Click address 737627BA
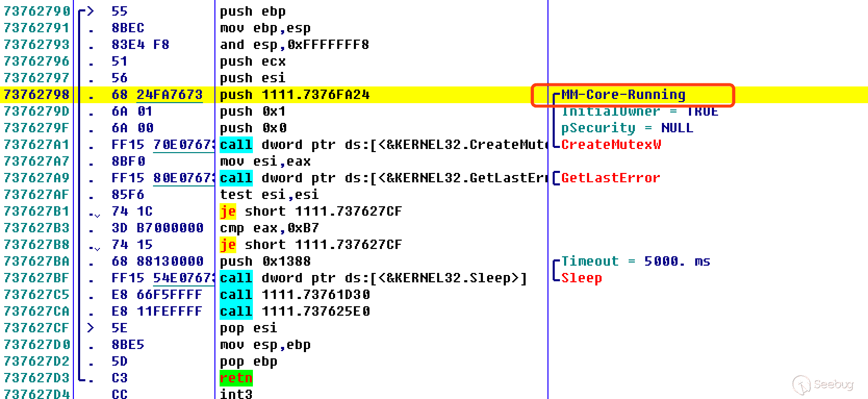The height and width of the screenshot is (399, 868). tap(37, 261)
